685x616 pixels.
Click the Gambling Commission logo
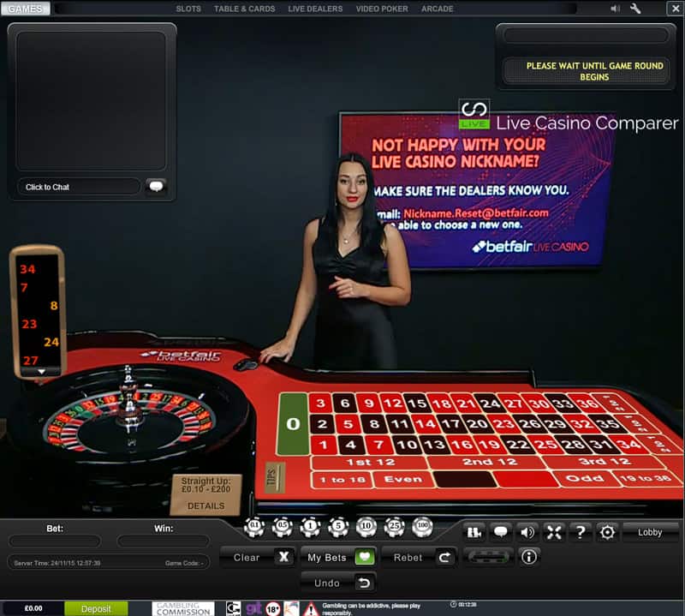tap(183, 608)
